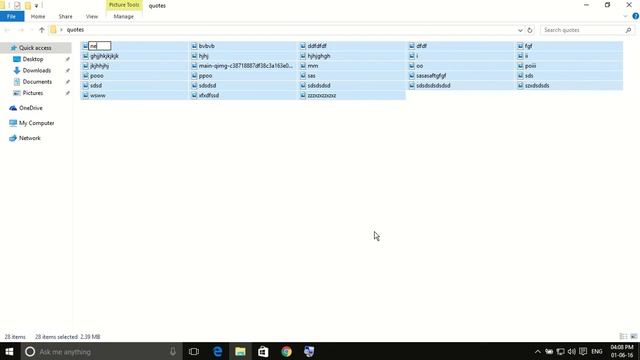Open the Windows Start menu

click(x=9, y=351)
